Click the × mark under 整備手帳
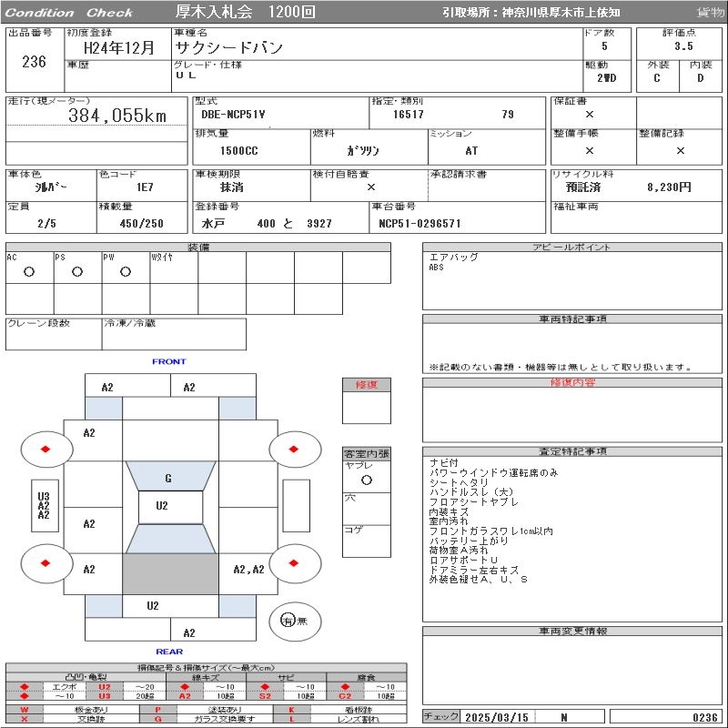The image size is (728, 728). (589, 150)
